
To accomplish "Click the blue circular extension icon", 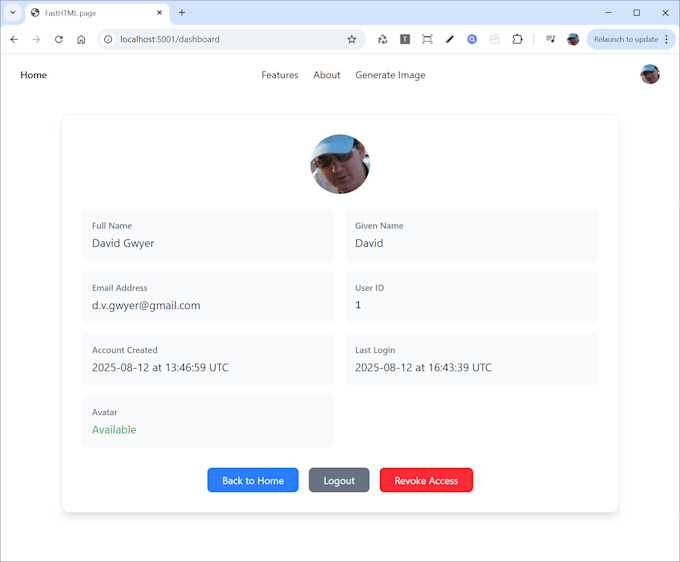I will pos(472,39).
